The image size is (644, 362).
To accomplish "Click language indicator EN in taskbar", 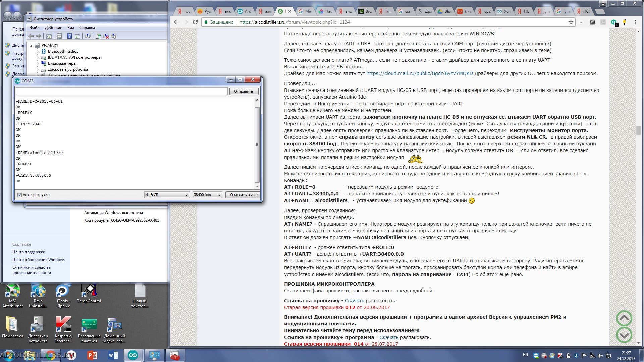I will tap(525, 355).
